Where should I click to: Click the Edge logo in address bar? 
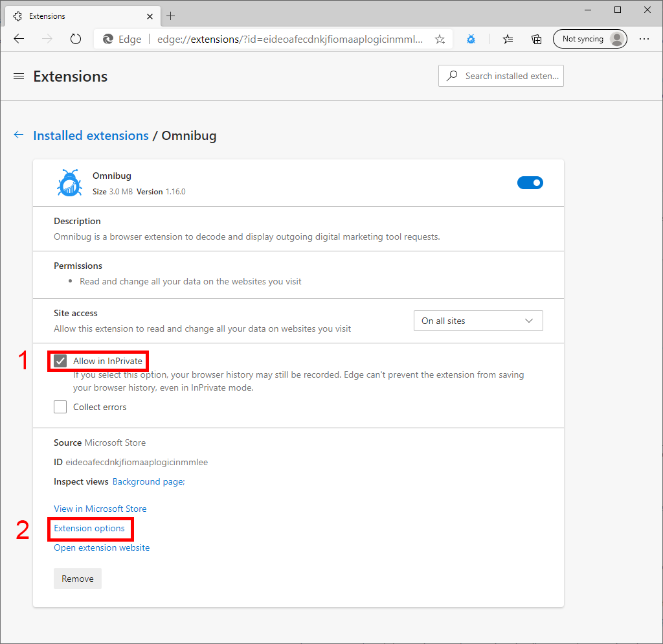click(108, 40)
